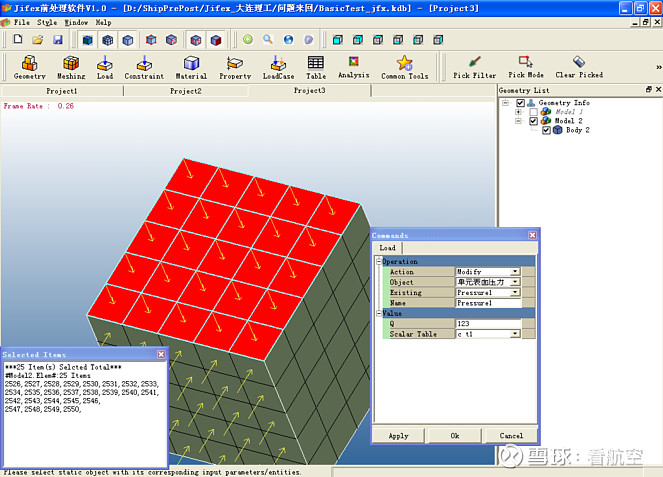Close the Geometry List panel

658,89
